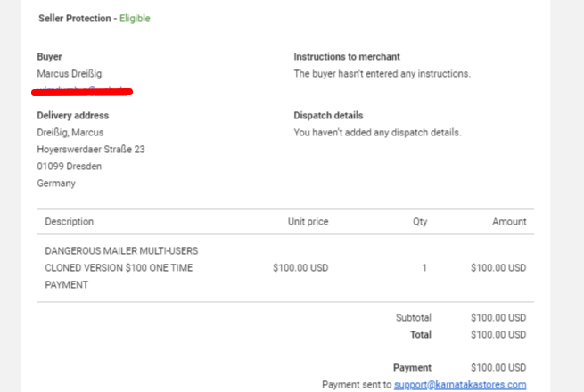Image resolution: width=584 pixels, height=392 pixels.
Task: Select the Dispatch details heading
Action: click(328, 116)
